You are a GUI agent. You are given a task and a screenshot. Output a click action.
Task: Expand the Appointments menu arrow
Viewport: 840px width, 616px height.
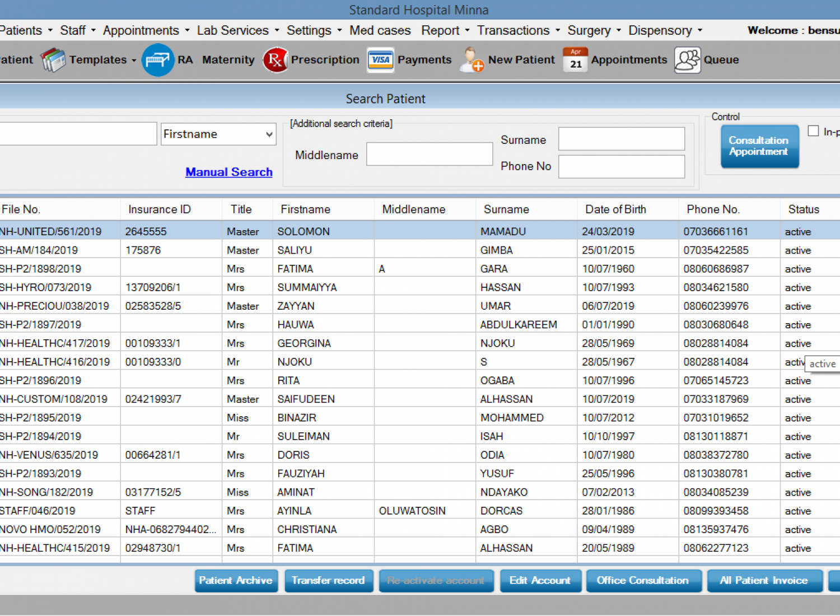[x=187, y=31]
